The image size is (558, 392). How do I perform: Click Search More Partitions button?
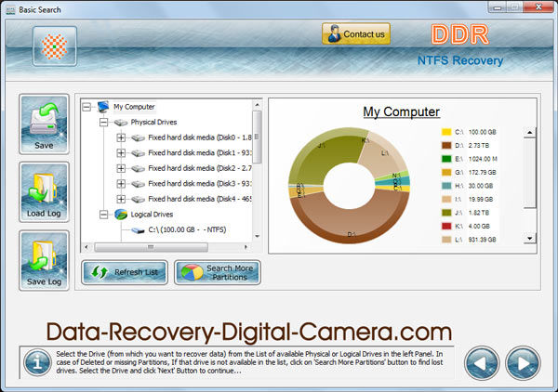[x=218, y=272]
